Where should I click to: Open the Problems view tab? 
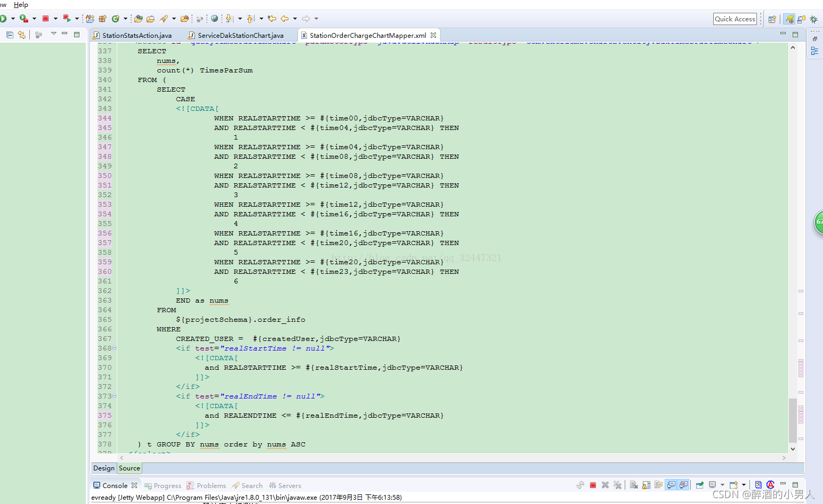pos(206,485)
